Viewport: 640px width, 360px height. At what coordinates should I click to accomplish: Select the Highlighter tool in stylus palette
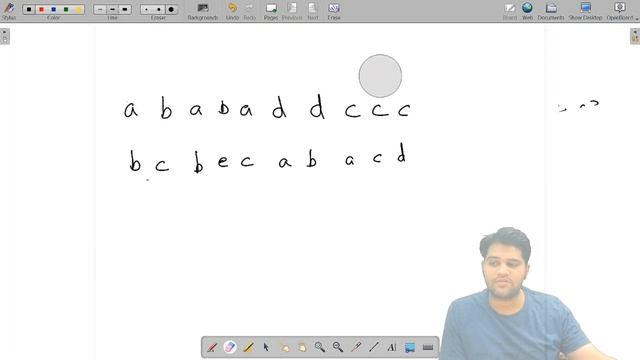click(248, 347)
